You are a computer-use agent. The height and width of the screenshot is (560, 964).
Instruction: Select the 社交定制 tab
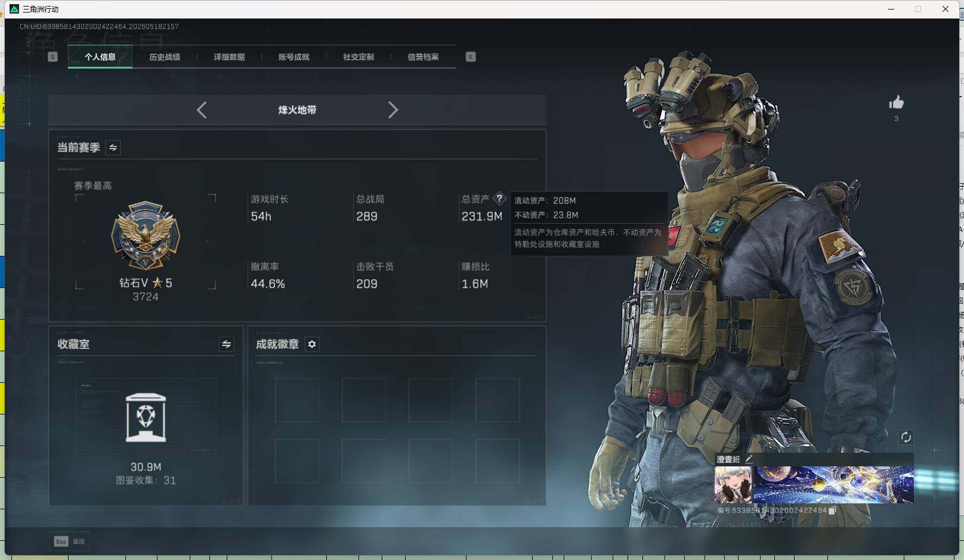click(x=359, y=57)
